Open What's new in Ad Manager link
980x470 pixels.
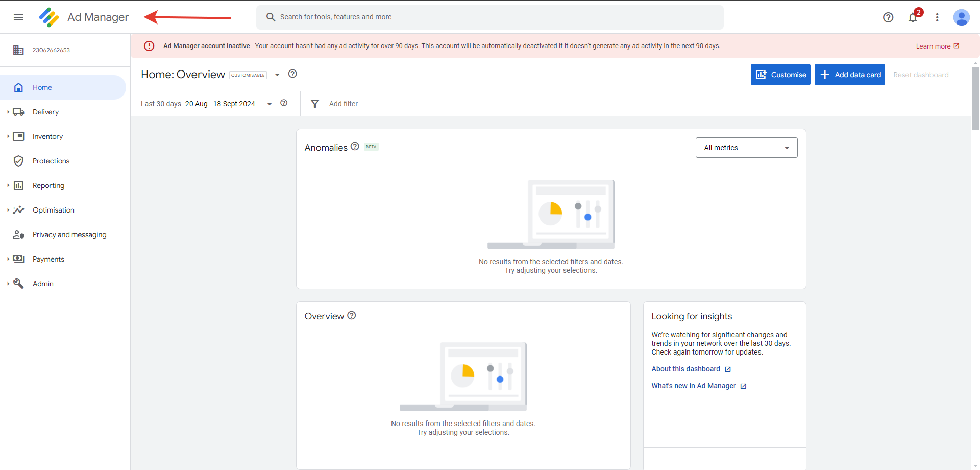(694, 386)
